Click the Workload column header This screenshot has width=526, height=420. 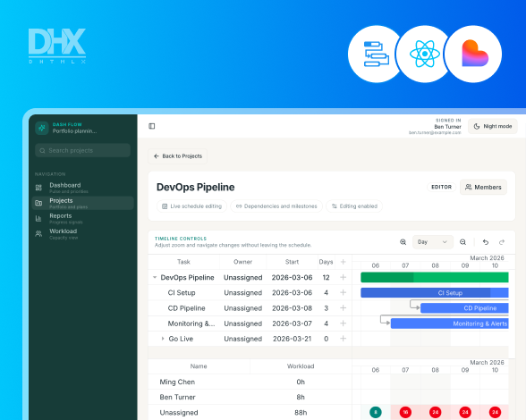[x=301, y=366]
